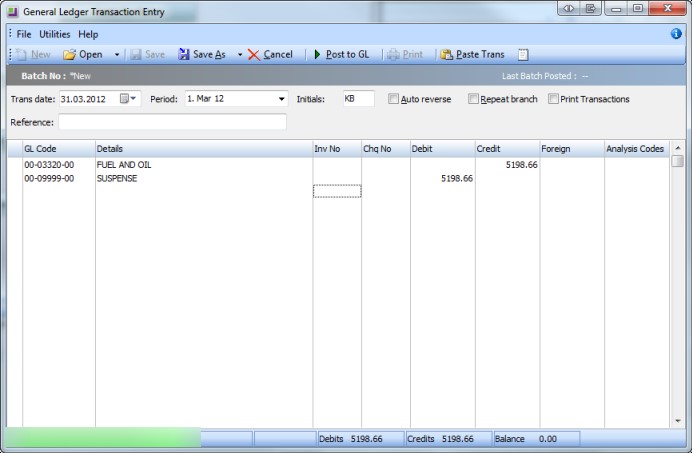Viewport: 692px width, 453px height.
Task: Click the Save As button label
Action: coord(209,54)
